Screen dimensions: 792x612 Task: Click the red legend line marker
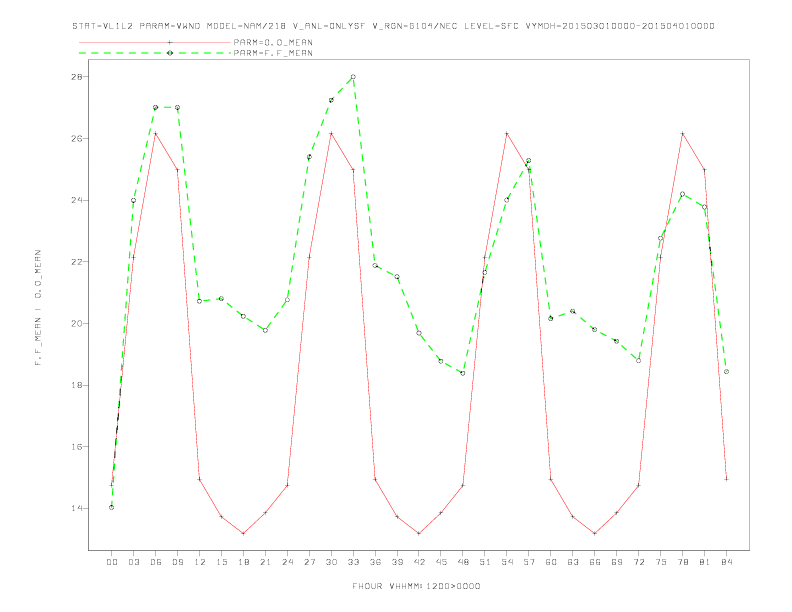click(x=170, y=42)
